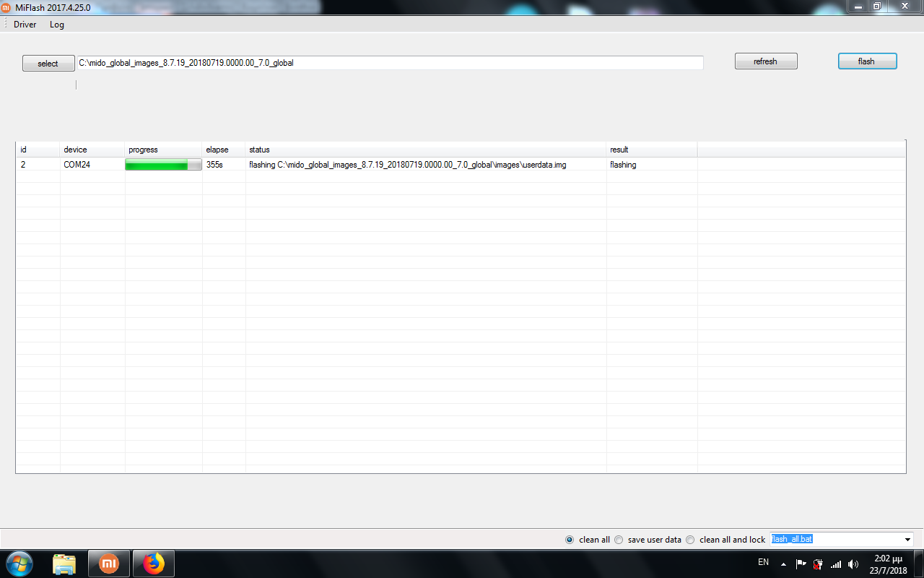This screenshot has width=924, height=578.
Task: Click the id cell showing 2
Action: coord(38,165)
